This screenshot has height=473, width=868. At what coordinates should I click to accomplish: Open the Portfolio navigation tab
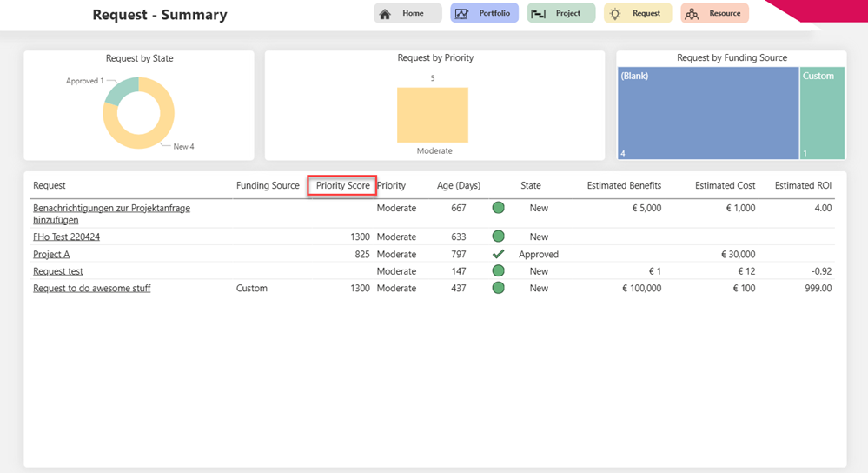point(484,14)
